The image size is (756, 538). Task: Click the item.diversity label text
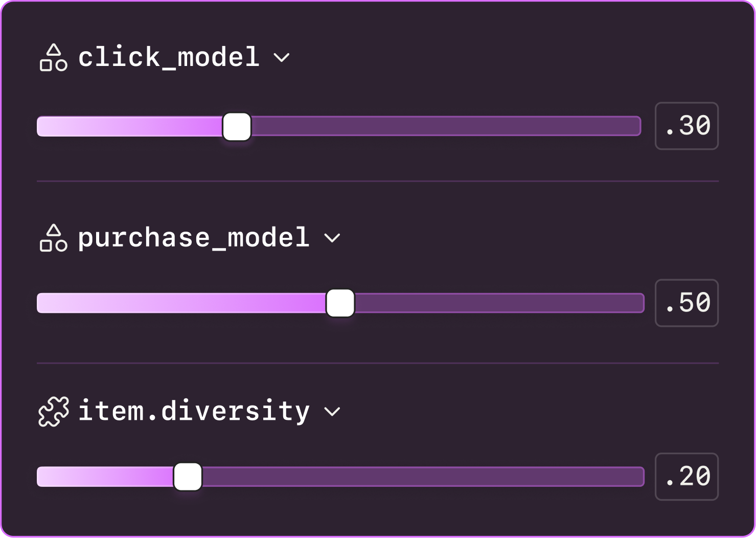pyautogui.click(x=194, y=412)
